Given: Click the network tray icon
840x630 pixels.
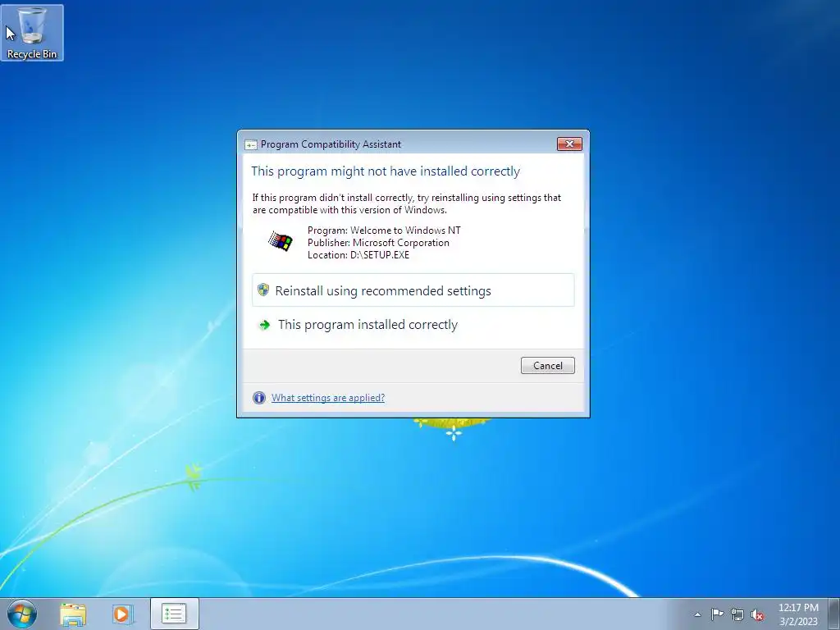Looking at the screenshot, I should pos(737,614).
